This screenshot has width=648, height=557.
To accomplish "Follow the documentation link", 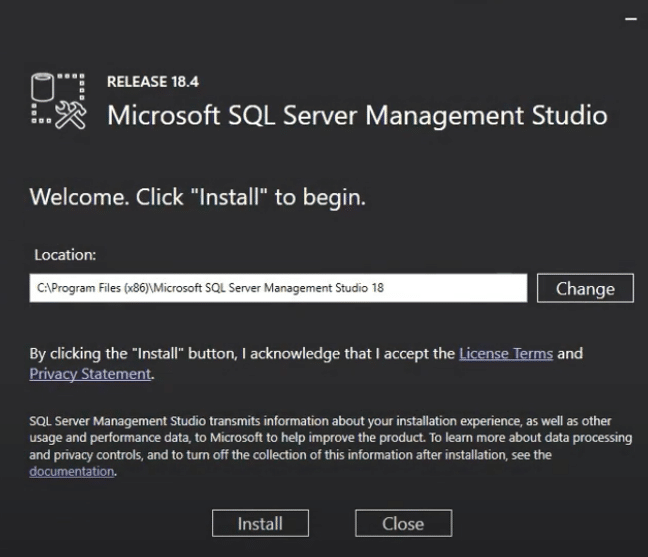I will coord(71,471).
